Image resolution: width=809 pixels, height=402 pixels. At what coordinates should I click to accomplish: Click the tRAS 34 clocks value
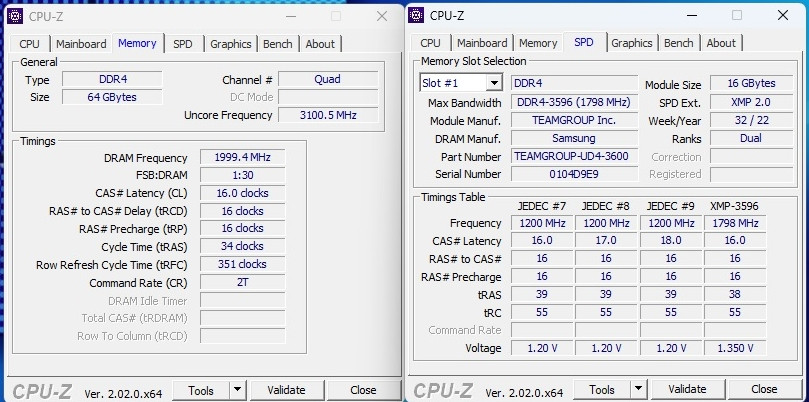click(242, 246)
